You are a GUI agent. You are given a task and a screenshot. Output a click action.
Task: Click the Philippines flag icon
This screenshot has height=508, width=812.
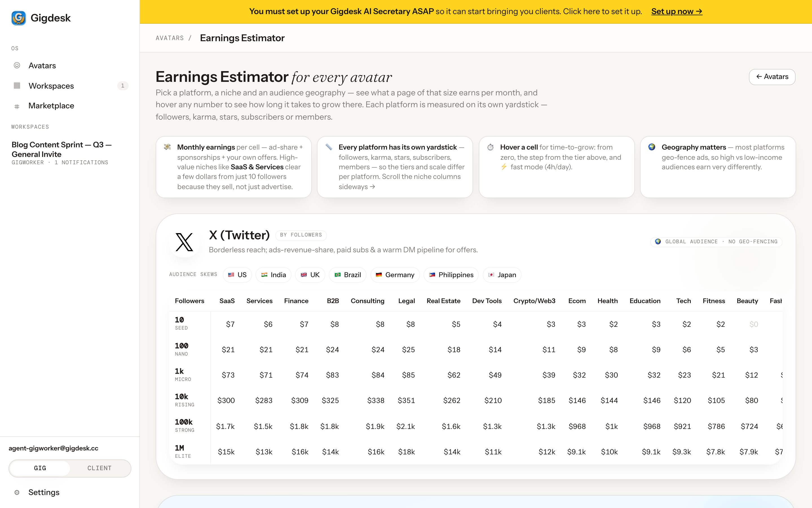click(432, 275)
